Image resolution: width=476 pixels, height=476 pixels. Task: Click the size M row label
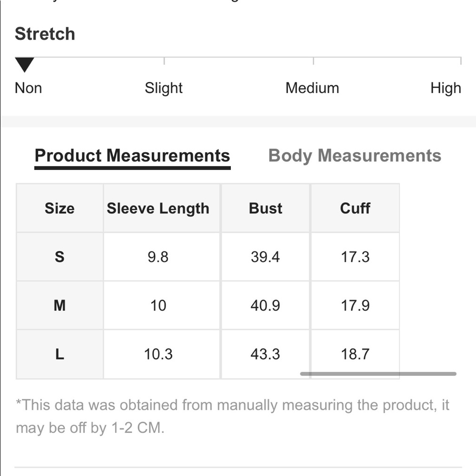[x=60, y=306]
